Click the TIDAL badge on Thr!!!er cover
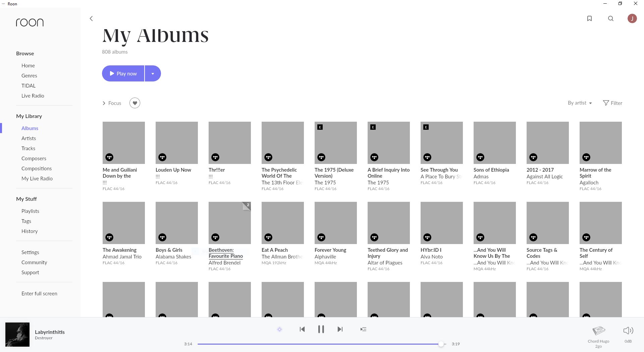The height and width of the screenshot is (352, 644). (215, 157)
